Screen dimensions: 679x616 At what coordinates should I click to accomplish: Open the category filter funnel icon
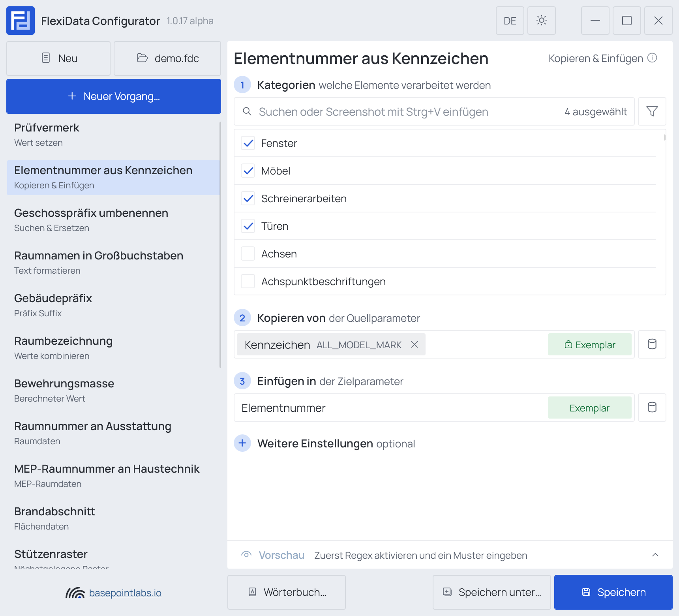coord(652,111)
